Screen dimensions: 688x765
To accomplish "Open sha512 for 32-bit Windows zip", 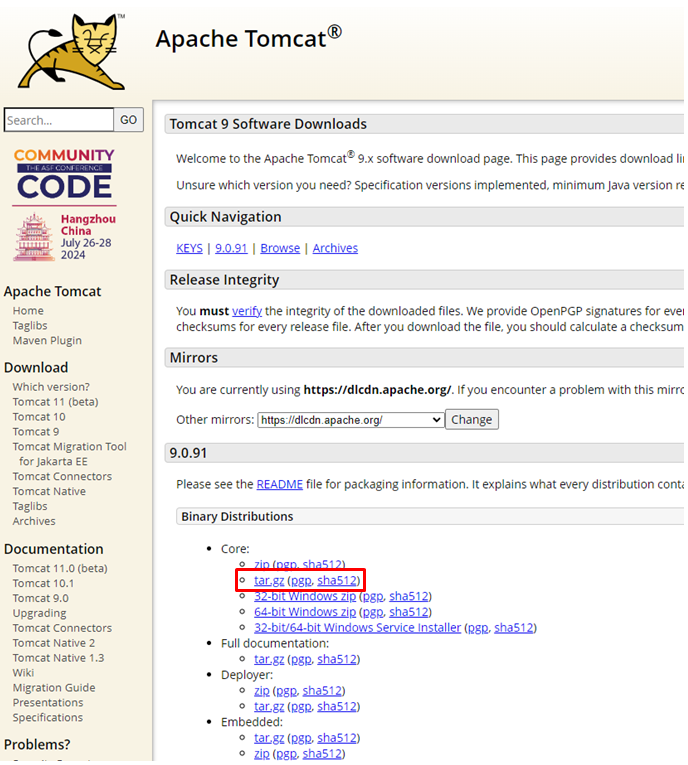I will pos(408,596).
